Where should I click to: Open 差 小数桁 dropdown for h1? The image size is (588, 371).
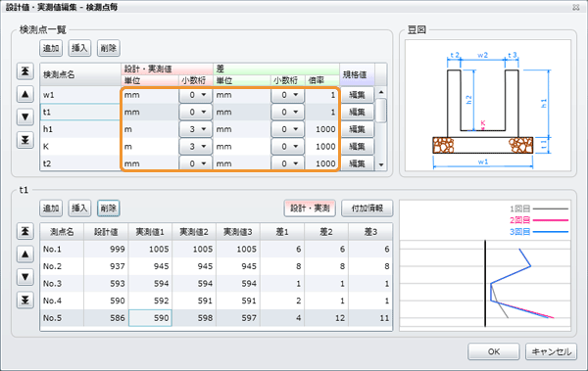point(287,129)
